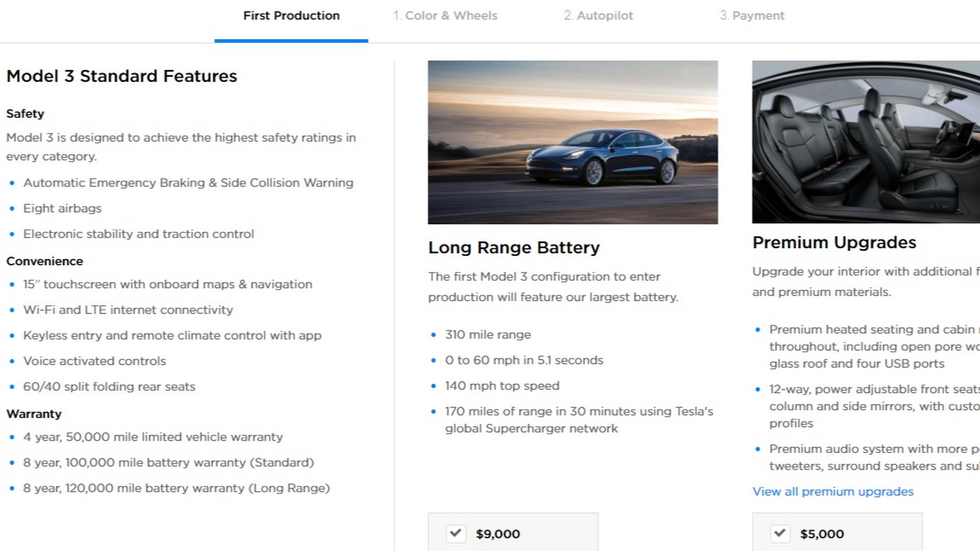Click the Warranty section header
The height and width of the screenshot is (551, 980).
pyautogui.click(x=34, y=414)
